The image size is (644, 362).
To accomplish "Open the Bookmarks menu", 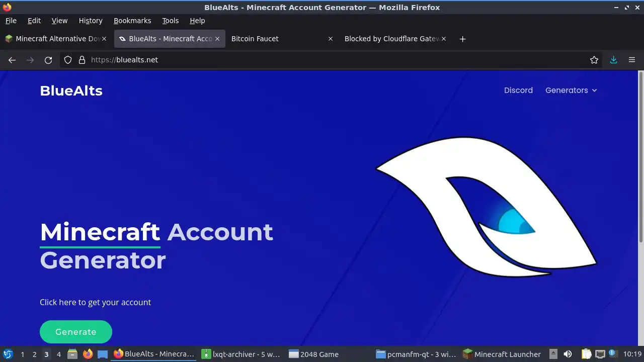I will 132,21.
